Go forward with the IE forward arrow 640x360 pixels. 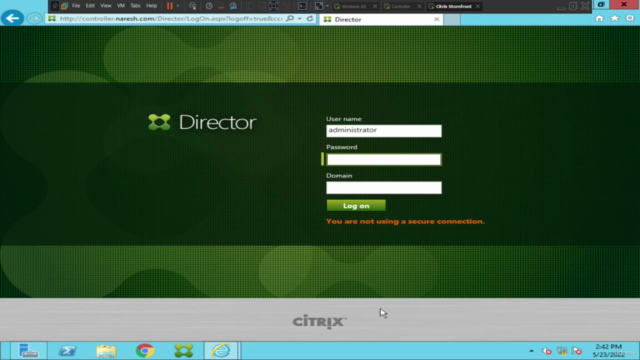tap(35, 18)
